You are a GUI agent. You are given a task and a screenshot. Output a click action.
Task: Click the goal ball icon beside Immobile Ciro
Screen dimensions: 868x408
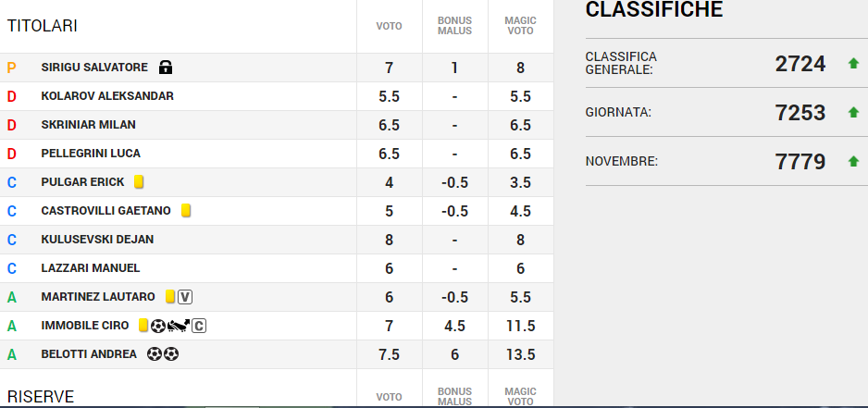pyautogui.click(x=158, y=326)
